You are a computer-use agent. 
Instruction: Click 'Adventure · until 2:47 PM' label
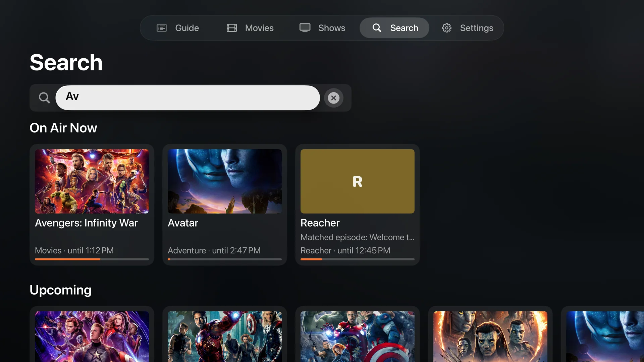click(x=214, y=250)
